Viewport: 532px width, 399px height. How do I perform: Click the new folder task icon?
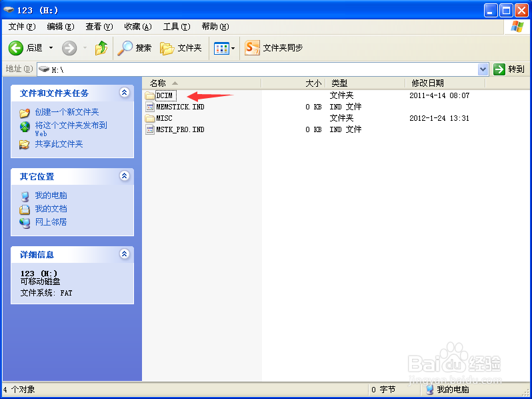point(25,113)
